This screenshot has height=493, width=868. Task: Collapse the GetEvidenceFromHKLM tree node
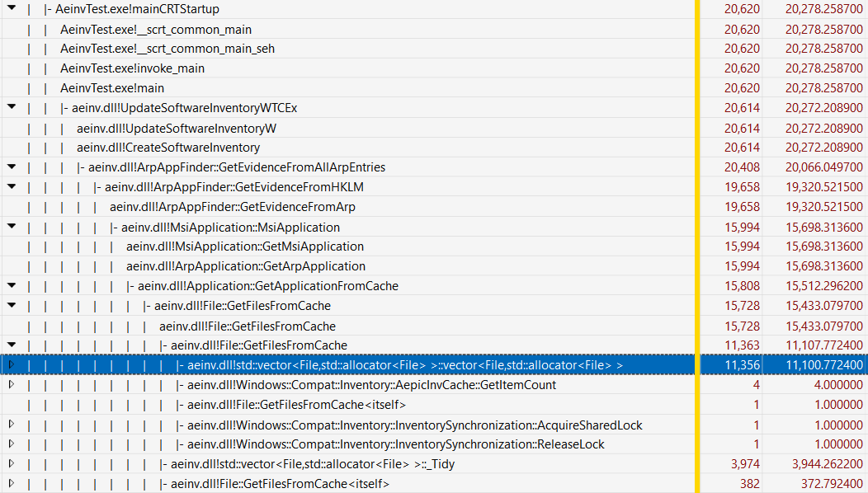pyautogui.click(x=11, y=186)
